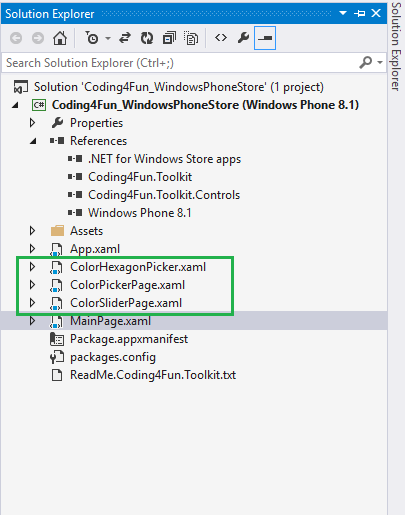Click the Properties node wrench icon
This screenshot has height=515, width=405.
pos(57,123)
